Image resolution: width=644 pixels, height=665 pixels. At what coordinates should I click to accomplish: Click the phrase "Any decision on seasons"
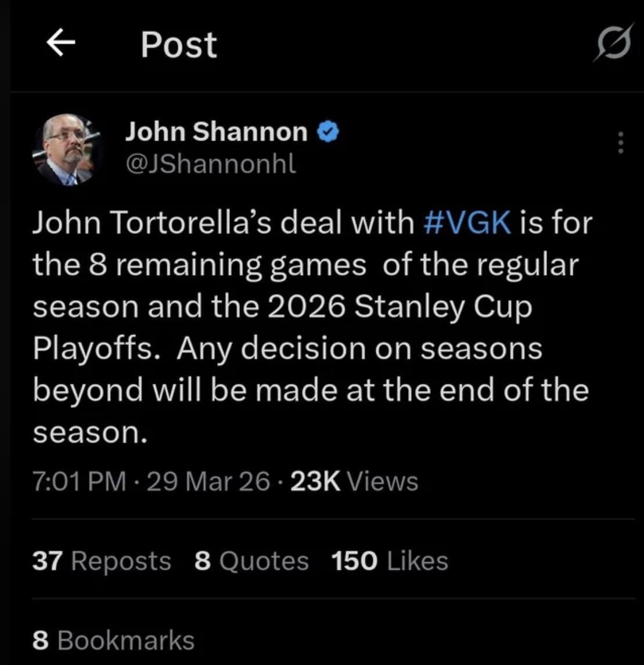(x=359, y=349)
